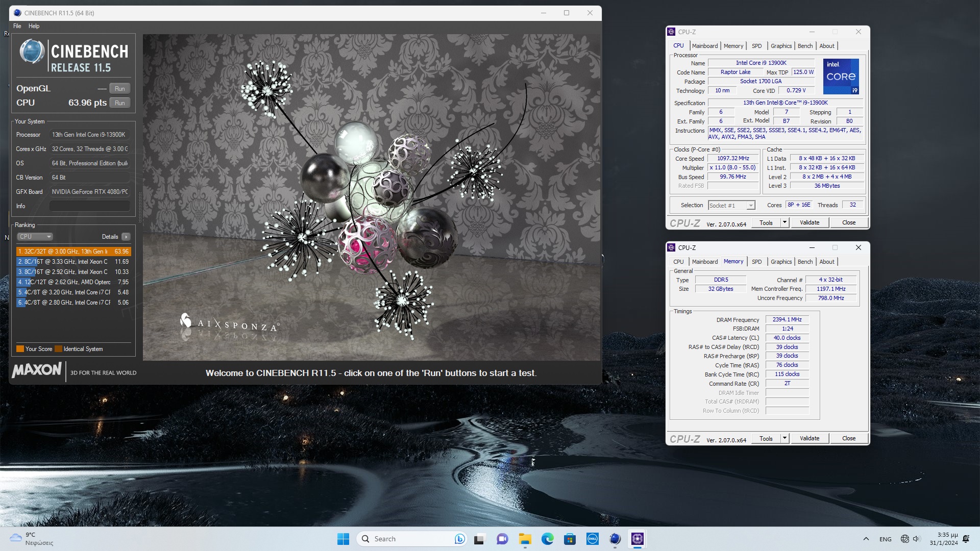
Task: Run the OpenGL benchmark
Action: tap(120, 88)
